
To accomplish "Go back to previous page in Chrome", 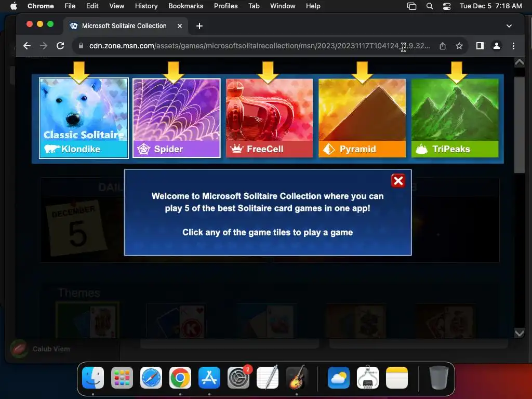I will tap(27, 46).
